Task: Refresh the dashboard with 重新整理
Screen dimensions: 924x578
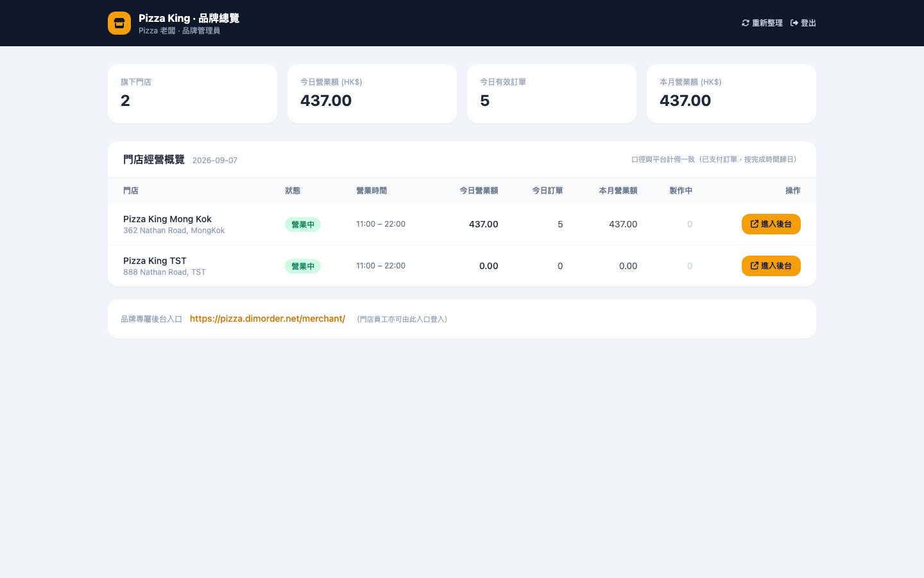Action: [762, 23]
